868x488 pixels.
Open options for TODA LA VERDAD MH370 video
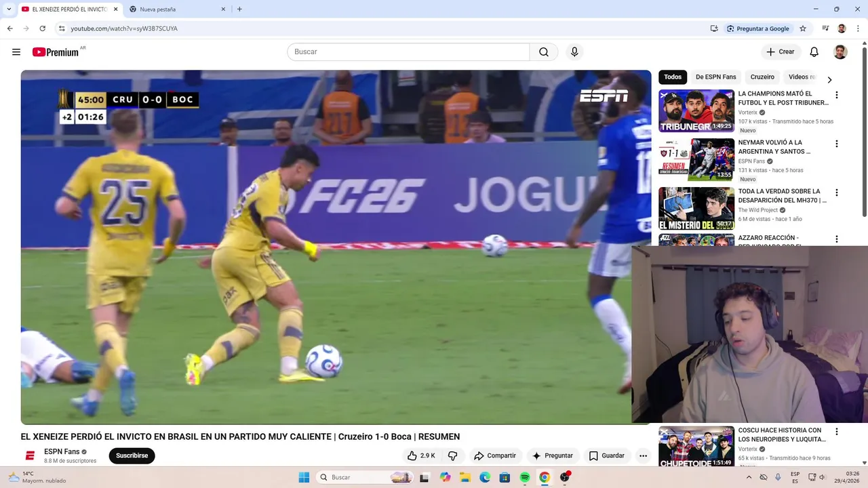pyautogui.click(x=836, y=192)
